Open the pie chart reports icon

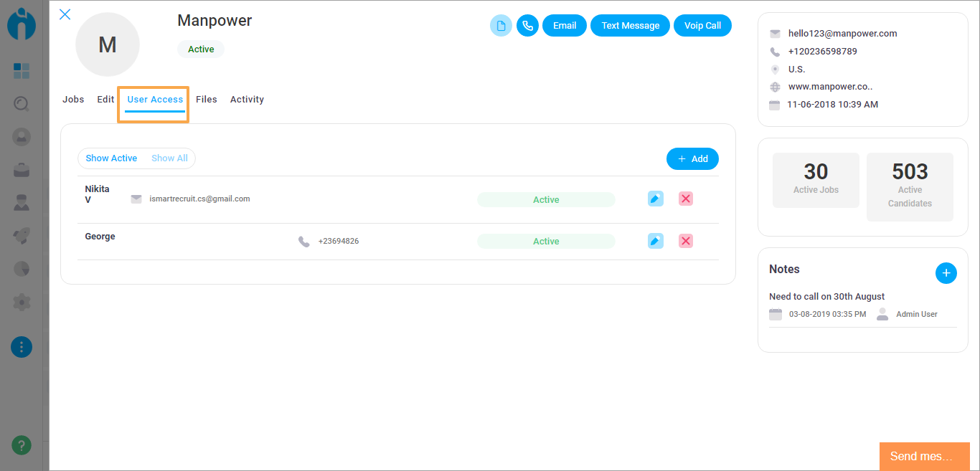tap(22, 269)
